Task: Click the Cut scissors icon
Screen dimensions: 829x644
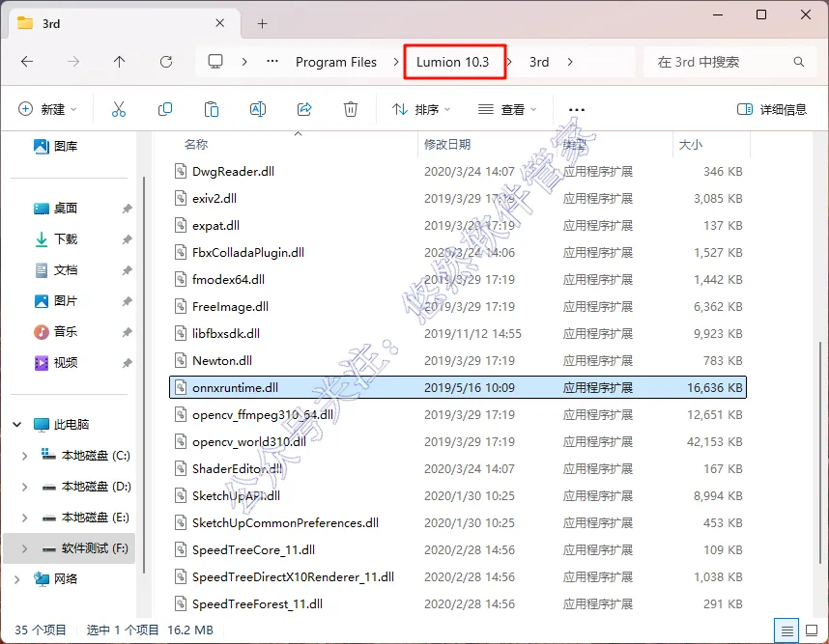Action: click(119, 109)
